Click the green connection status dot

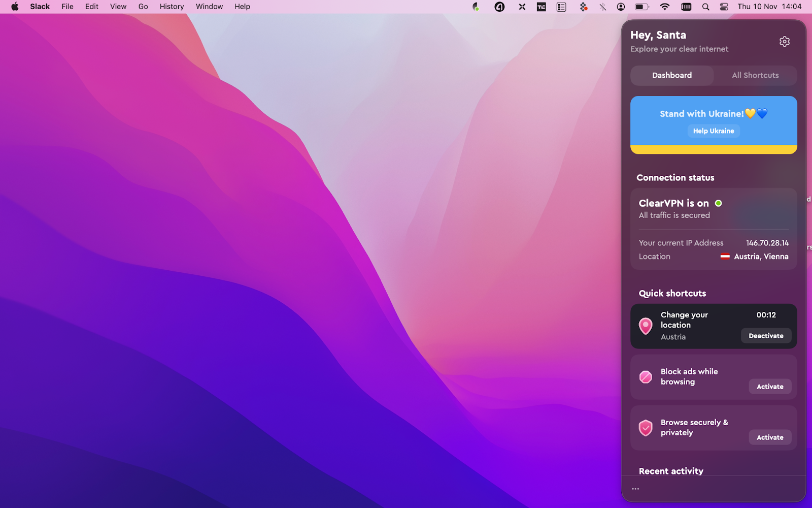point(718,203)
